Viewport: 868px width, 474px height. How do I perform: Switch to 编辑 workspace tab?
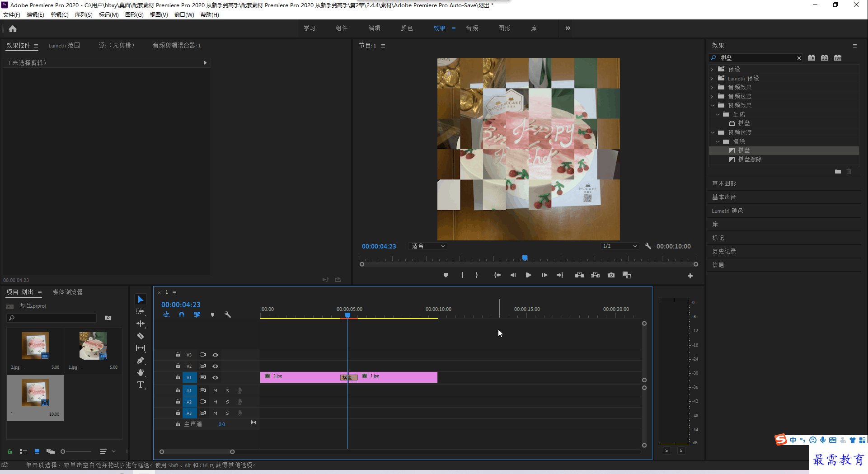click(x=374, y=28)
